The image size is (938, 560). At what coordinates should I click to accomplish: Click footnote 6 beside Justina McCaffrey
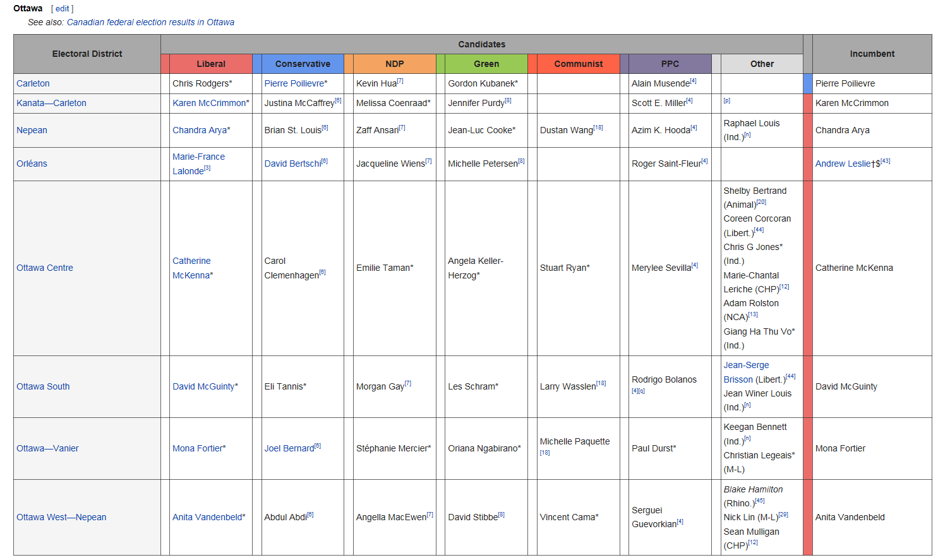[x=338, y=100]
